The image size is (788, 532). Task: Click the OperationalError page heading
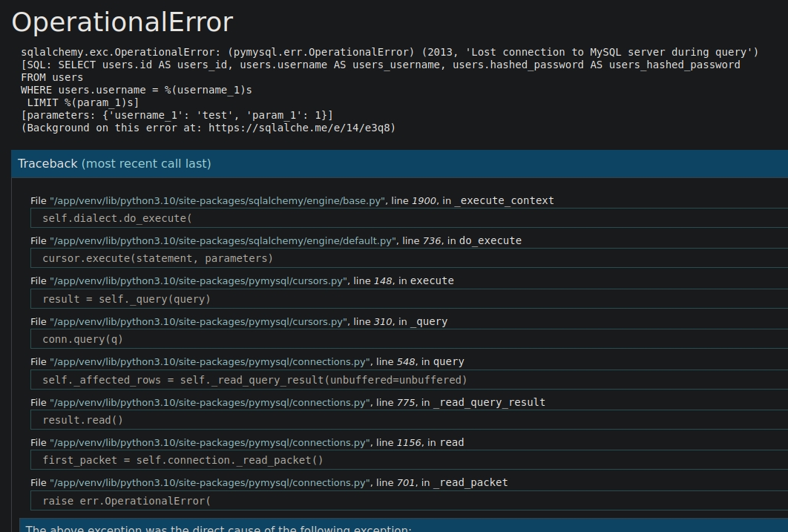pos(122,22)
